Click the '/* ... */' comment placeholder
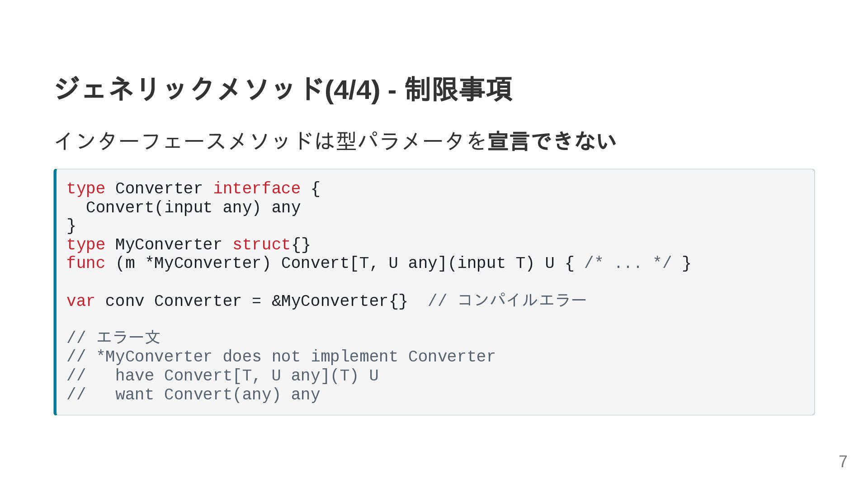868x488 pixels. pyautogui.click(x=627, y=263)
